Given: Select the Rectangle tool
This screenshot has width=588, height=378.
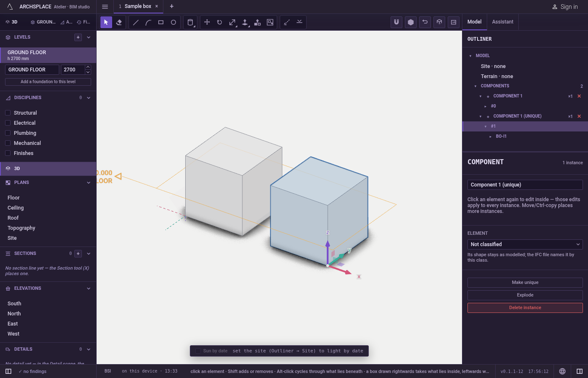Looking at the screenshot, I should point(161,22).
